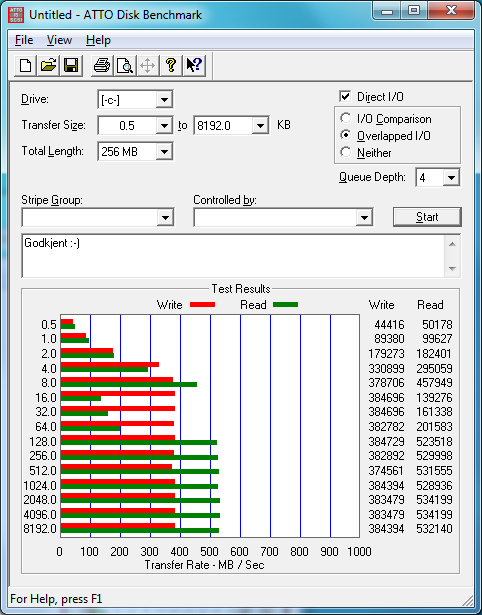This screenshot has height=615, width=482.
Task: Save results with the floppy disk icon
Action: point(71,65)
